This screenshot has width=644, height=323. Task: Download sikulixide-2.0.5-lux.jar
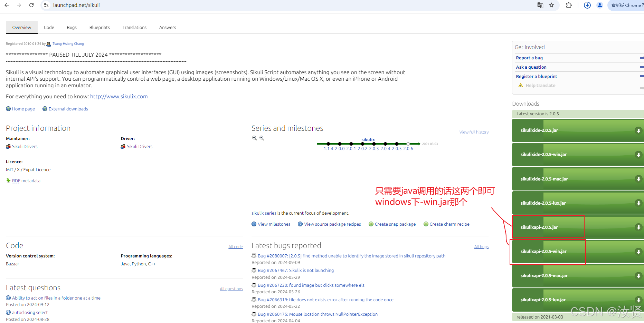pos(578,203)
